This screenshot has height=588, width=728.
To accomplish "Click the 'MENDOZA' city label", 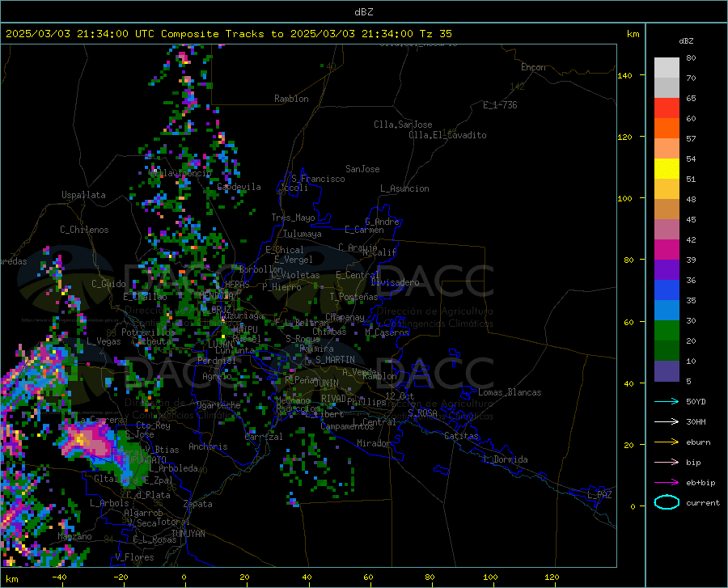I will pyautogui.click(x=216, y=295).
